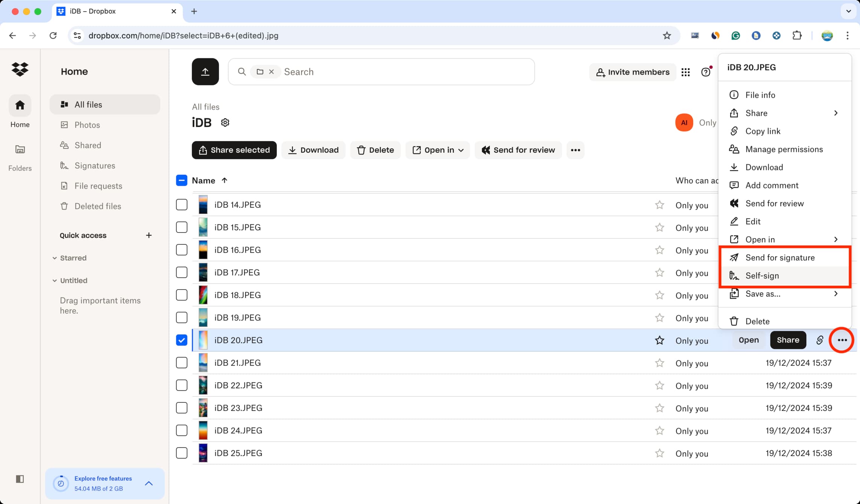
Task: Click the Share button for iDB 20.JPEG
Action: point(787,340)
